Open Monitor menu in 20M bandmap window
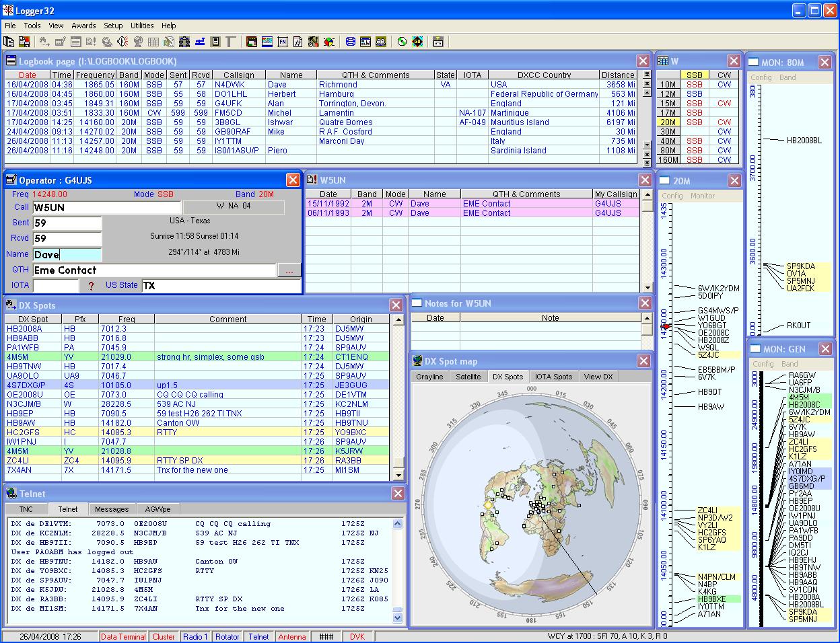Screen dimensions: 840x643 click(x=703, y=196)
